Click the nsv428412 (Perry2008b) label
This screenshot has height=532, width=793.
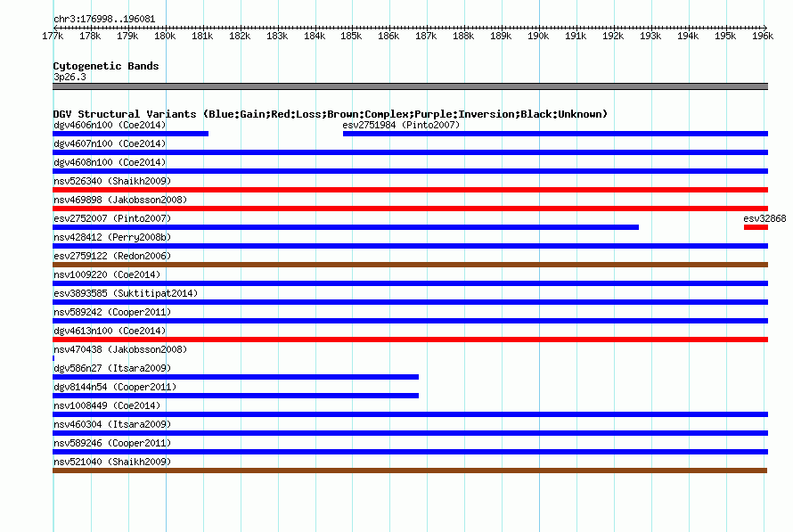[x=112, y=237]
